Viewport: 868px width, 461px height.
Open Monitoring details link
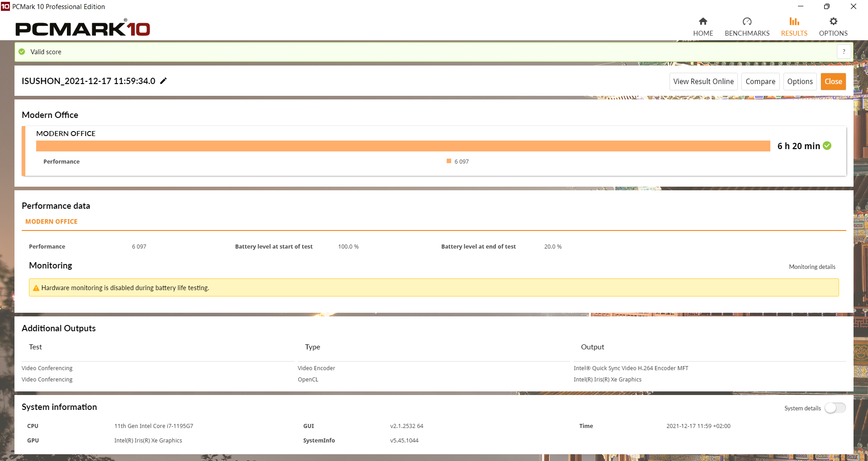click(812, 267)
